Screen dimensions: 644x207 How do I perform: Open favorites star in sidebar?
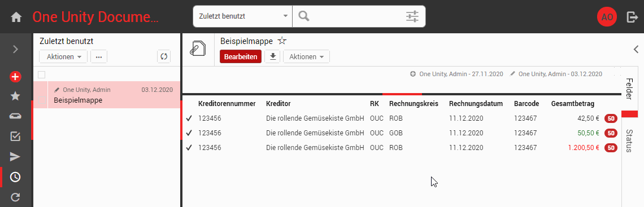click(x=15, y=96)
